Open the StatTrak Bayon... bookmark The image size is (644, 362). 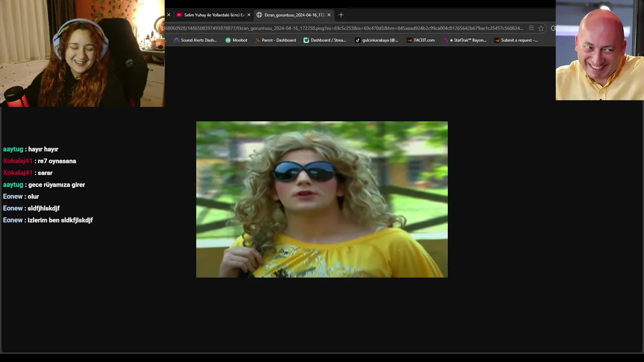tap(464, 40)
